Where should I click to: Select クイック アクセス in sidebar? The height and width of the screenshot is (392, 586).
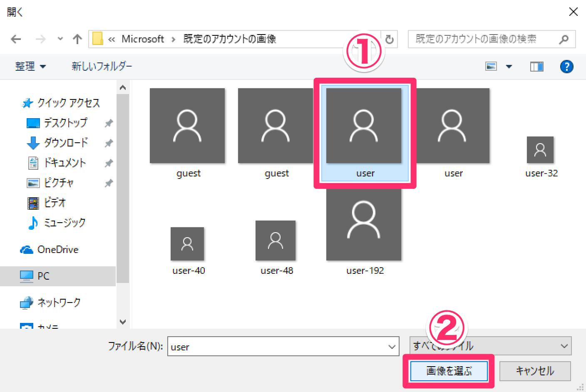[61, 103]
